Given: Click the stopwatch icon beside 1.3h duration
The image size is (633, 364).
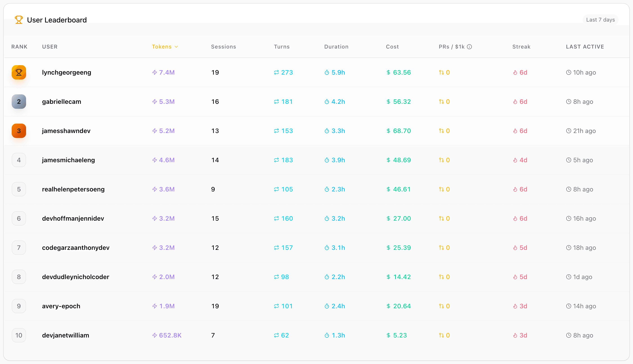Looking at the screenshot, I should tap(327, 335).
